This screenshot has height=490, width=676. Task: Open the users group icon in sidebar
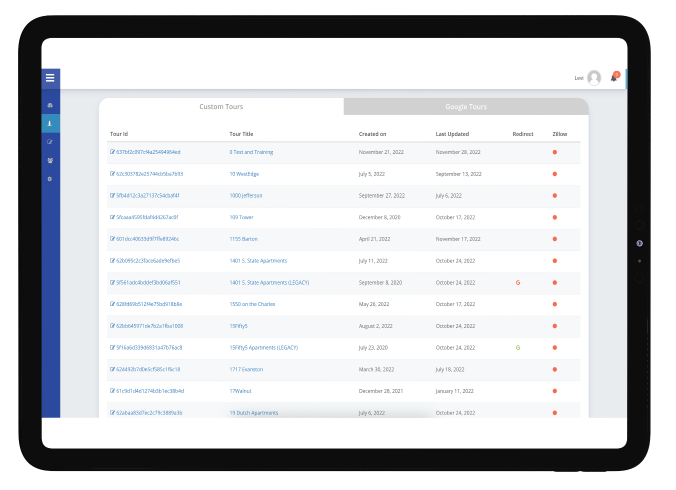point(50,160)
